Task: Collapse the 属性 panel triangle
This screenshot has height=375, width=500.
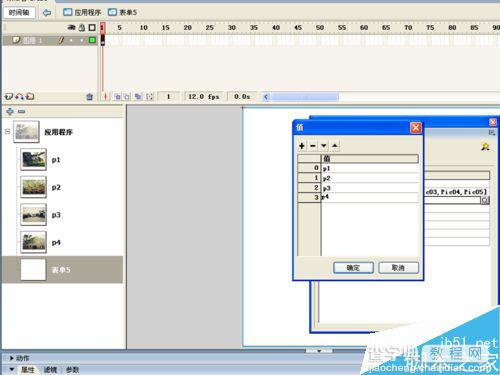Action: tap(12, 369)
